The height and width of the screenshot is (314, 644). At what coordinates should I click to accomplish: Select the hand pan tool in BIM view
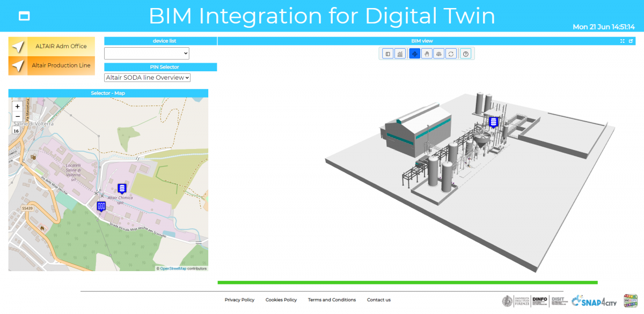427,54
